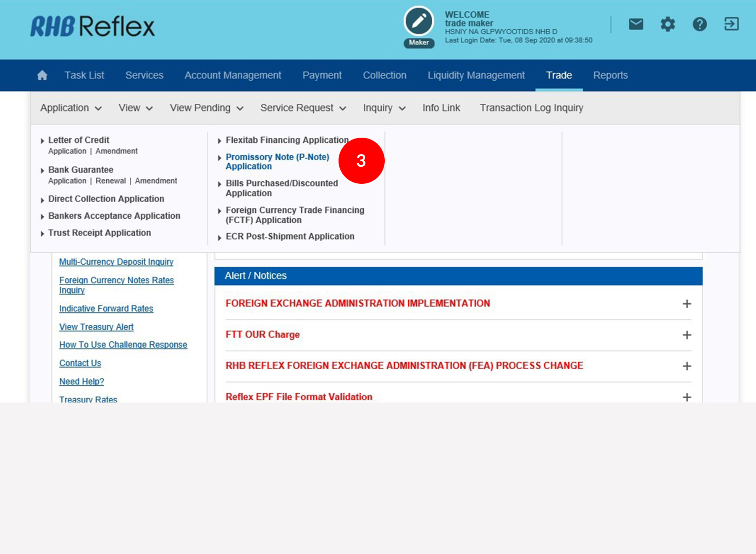
Task: Open the mail inbox envelope icon
Action: pos(636,24)
